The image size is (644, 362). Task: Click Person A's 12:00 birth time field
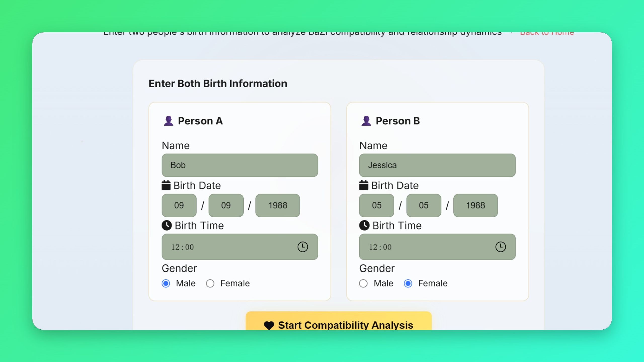point(240,247)
